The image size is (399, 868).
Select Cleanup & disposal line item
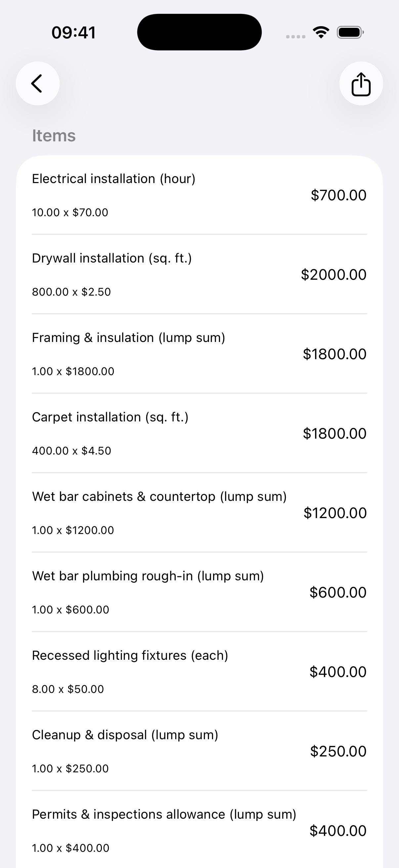pos(199,751)
